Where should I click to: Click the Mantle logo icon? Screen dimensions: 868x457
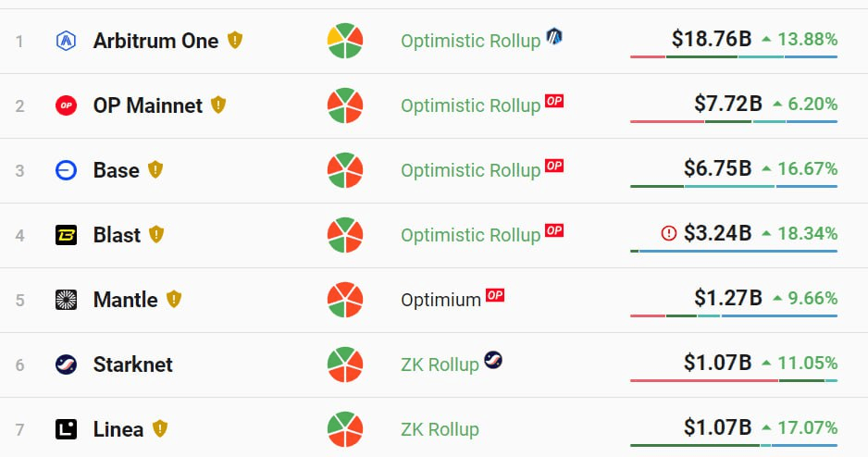coord(66,300)
